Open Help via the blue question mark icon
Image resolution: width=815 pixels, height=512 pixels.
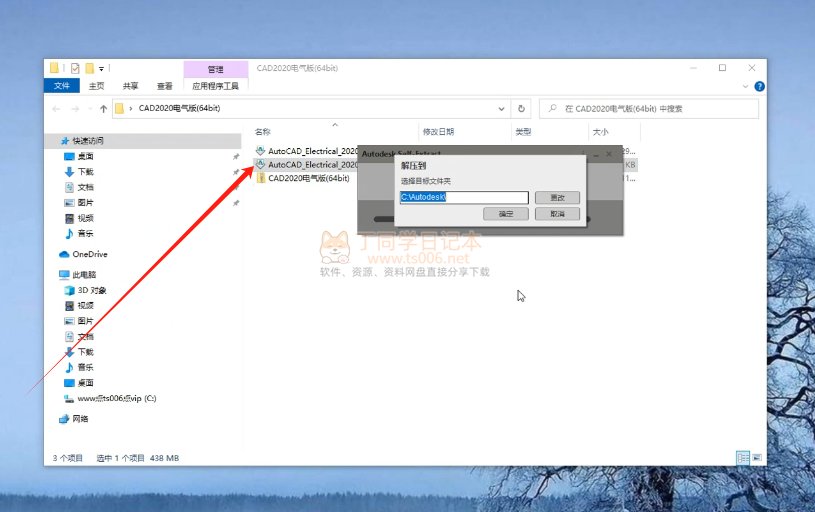(x=759, y=86)
